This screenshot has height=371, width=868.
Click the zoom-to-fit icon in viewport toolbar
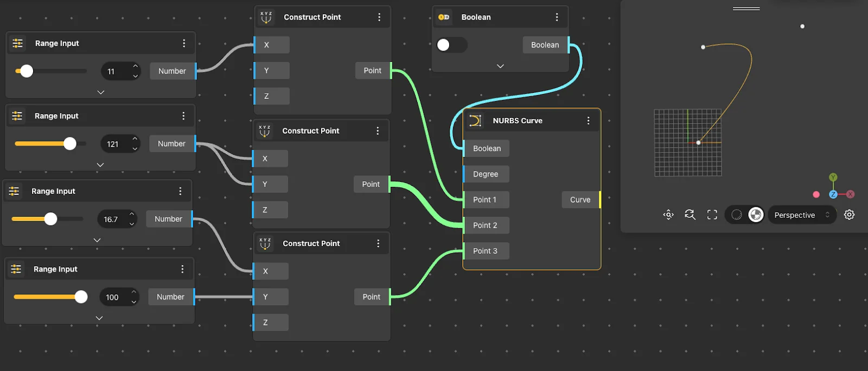[668, 215]
